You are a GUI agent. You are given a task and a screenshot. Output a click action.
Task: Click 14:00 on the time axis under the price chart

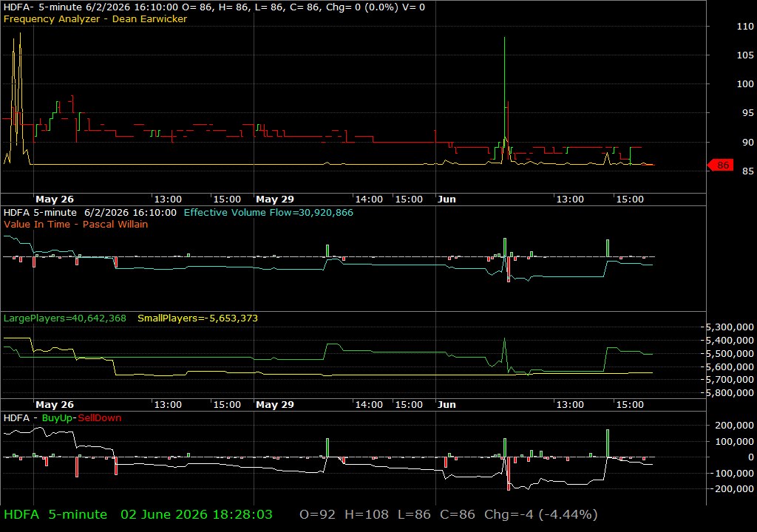click(x=369, y=199)
